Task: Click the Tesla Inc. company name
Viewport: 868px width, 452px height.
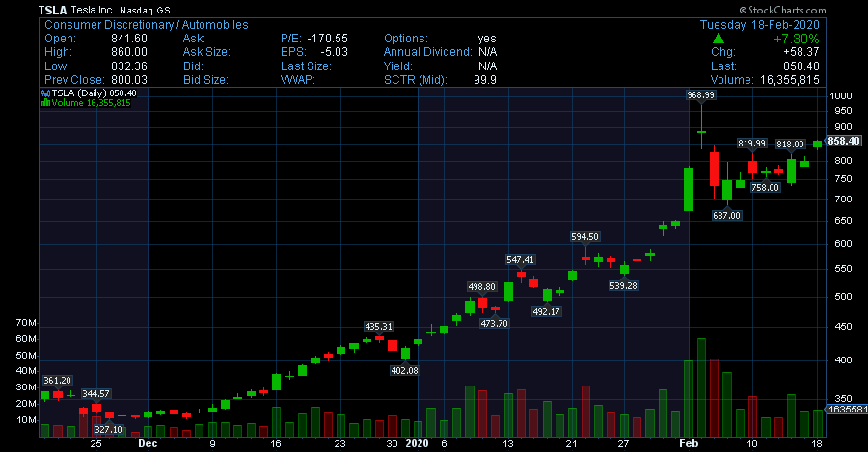Action: [93, 10]
